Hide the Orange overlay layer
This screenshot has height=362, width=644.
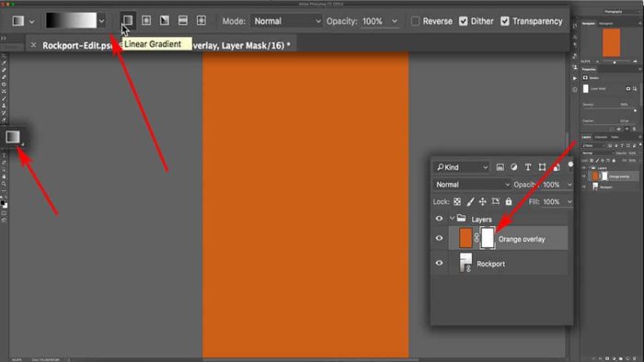tap(439, 238)
